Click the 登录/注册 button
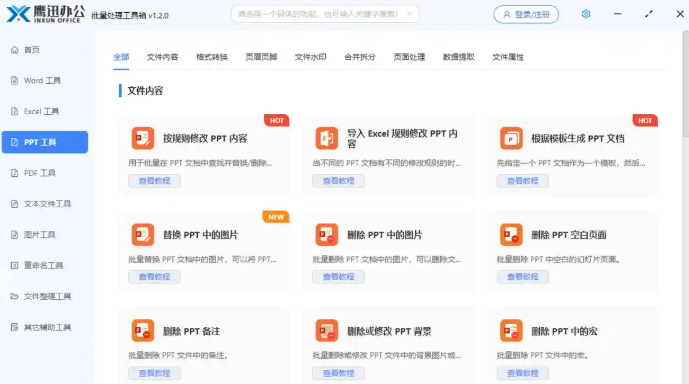This screenshot has height=384, width=689. [x=526, y=14]
